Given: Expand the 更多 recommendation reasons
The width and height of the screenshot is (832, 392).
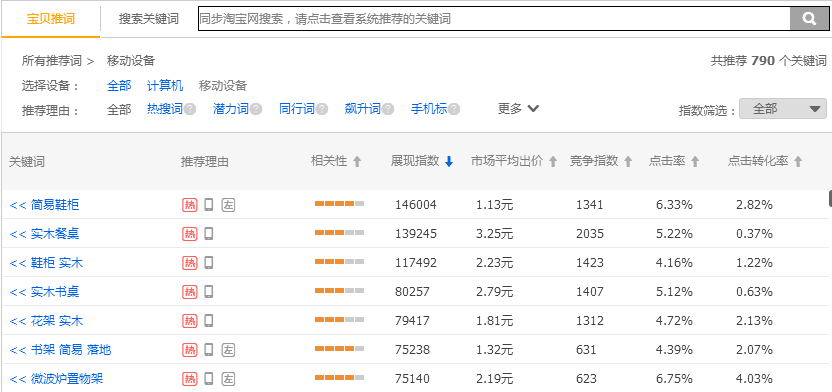Looking at the screenshot, I should pos(518,109).
